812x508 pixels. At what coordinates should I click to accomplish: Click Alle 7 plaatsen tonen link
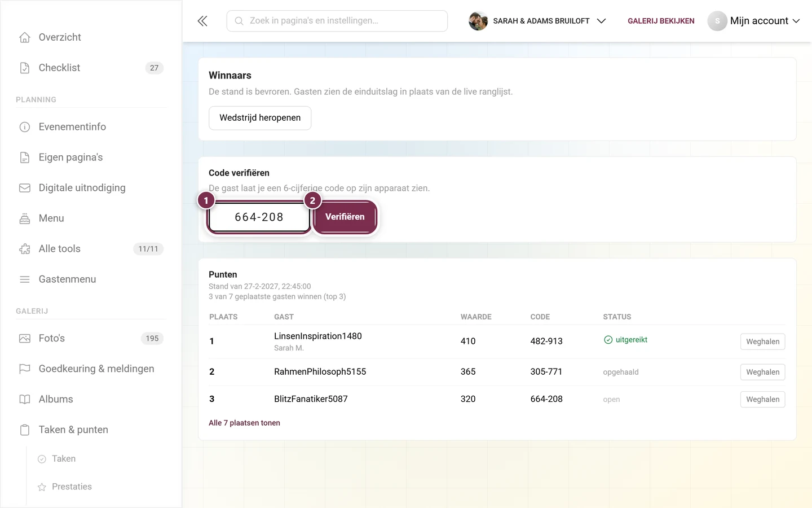(244, 423)
